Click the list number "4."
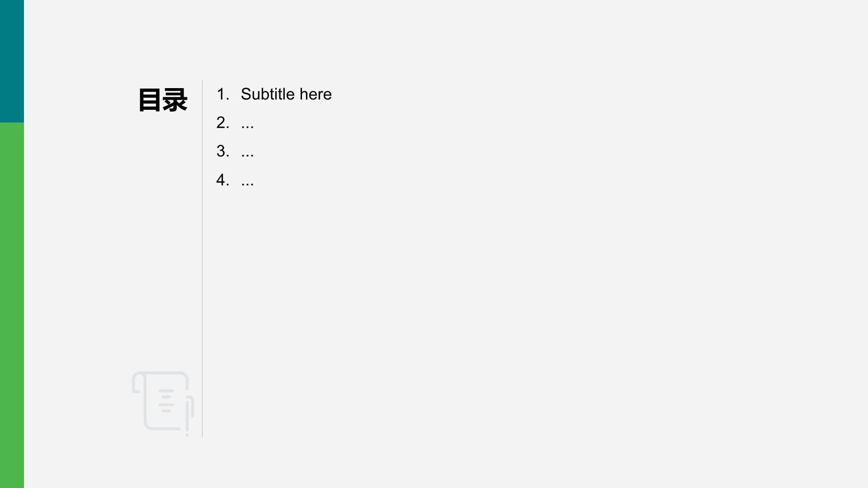Image resolution: width=868 pixels, height=488 pixels. click(222, 180)
